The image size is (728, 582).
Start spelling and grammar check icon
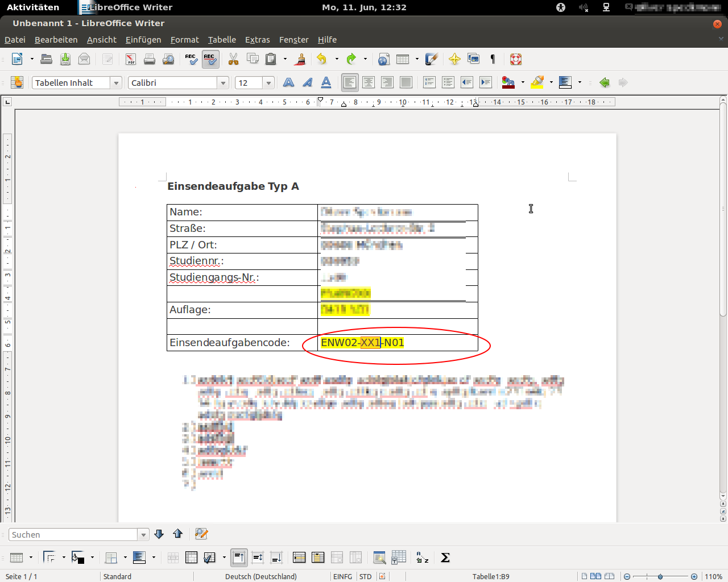point(191,59)
